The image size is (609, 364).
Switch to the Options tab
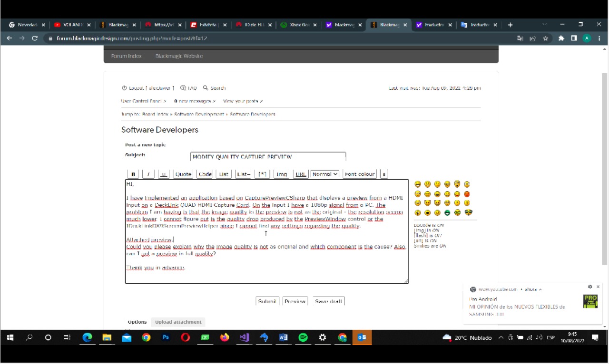click(137, 322)
